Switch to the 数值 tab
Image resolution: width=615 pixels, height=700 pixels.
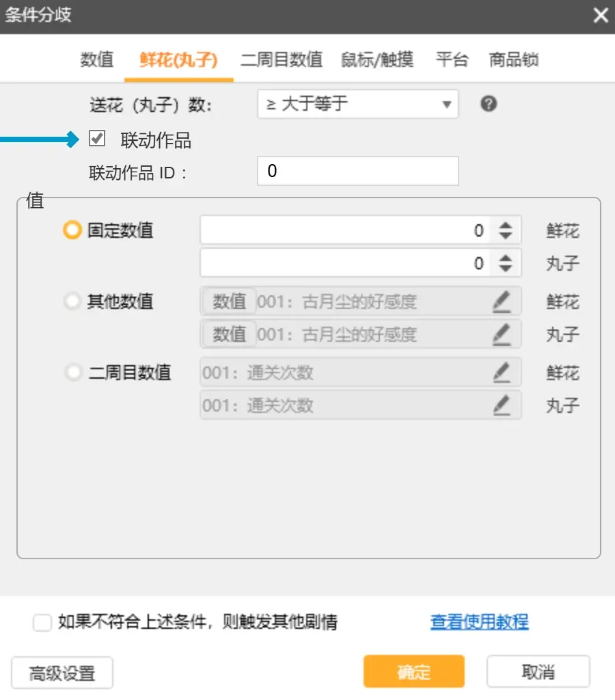pos(97,59)
